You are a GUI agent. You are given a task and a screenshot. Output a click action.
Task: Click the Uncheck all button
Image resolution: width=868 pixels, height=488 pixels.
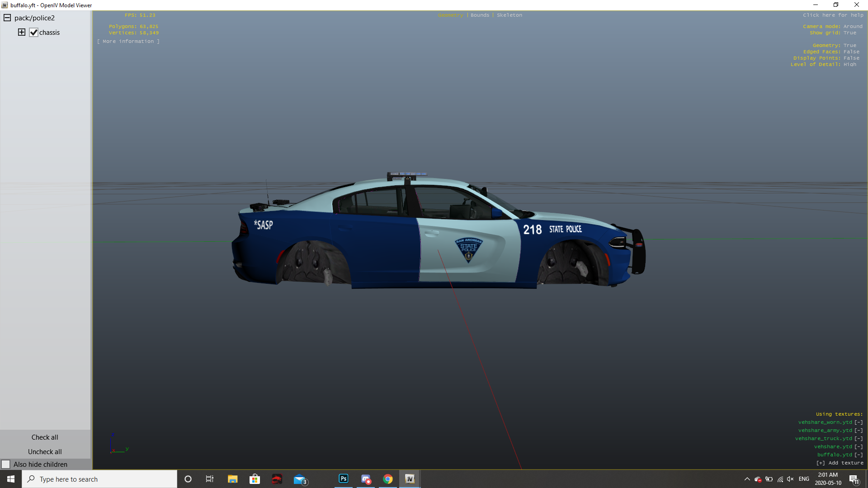point(45,451)
